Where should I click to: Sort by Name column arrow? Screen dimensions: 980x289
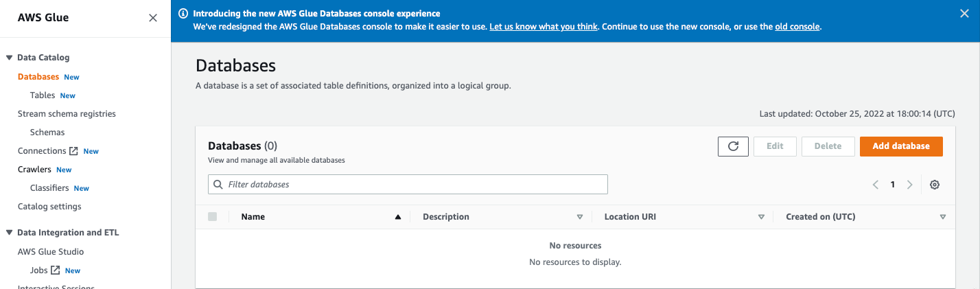[x=397, y=217]
